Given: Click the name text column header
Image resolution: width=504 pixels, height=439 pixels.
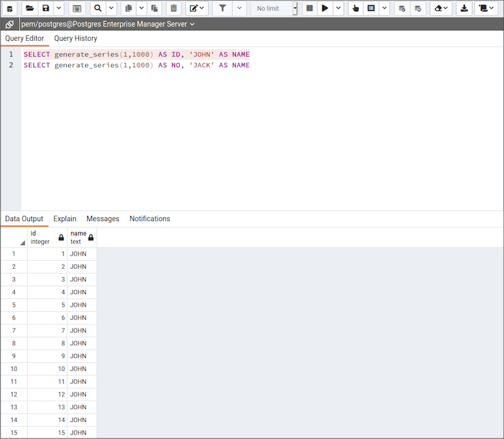Looking at the screenshot, I should click(82, 237).
